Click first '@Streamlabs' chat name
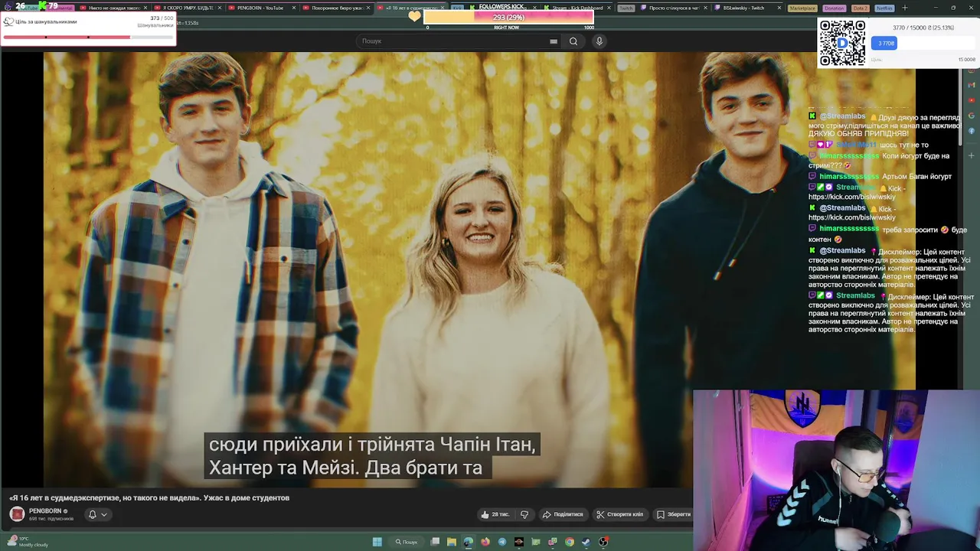Viewport: 980px width, 551px height. point(842,116)
